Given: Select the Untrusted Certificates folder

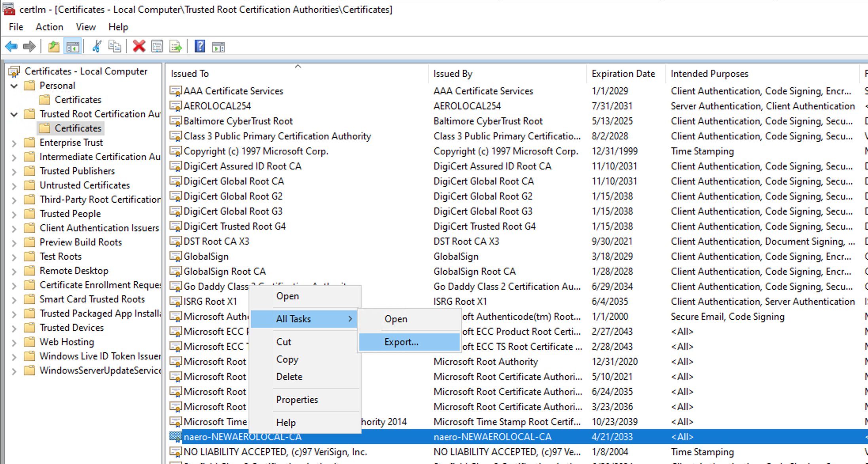Looking at the screenshot, I should click(x=84, y=185).
